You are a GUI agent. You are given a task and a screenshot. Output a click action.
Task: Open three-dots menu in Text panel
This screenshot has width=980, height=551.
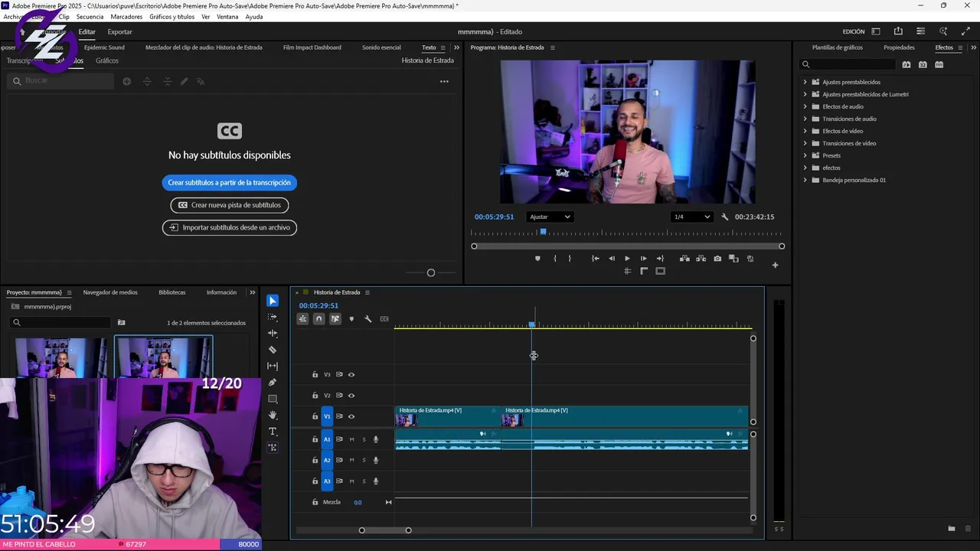point(444,81)
